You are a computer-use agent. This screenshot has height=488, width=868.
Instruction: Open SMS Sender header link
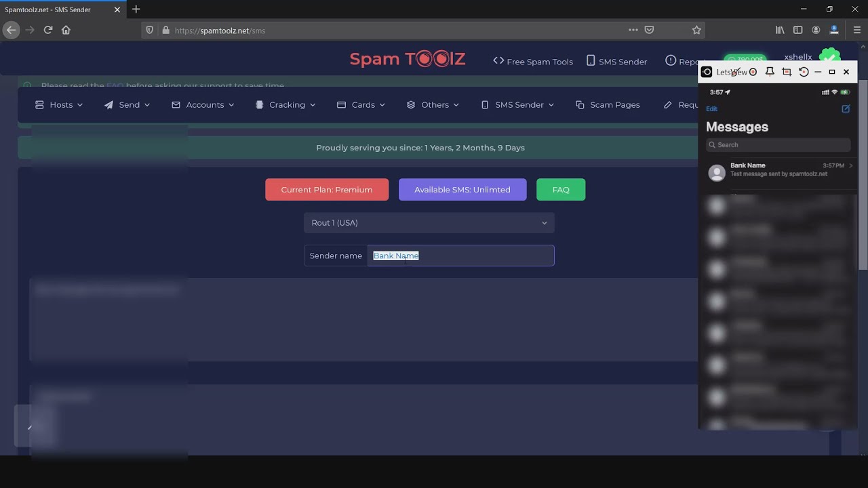[616, 61]
